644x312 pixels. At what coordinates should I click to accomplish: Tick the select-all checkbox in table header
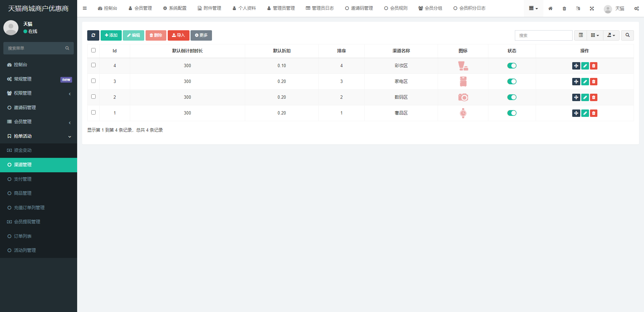tap(94, 50)
